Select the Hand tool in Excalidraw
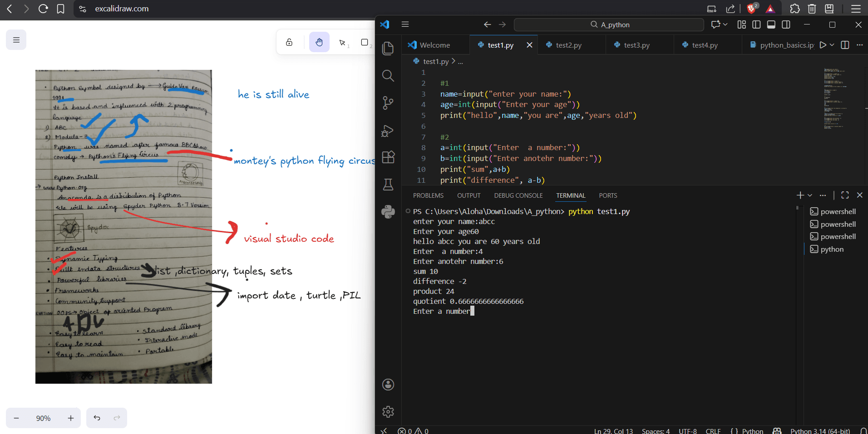Image resolution: width=868 pixels, height=434 pixels. [x=320, y=42]
